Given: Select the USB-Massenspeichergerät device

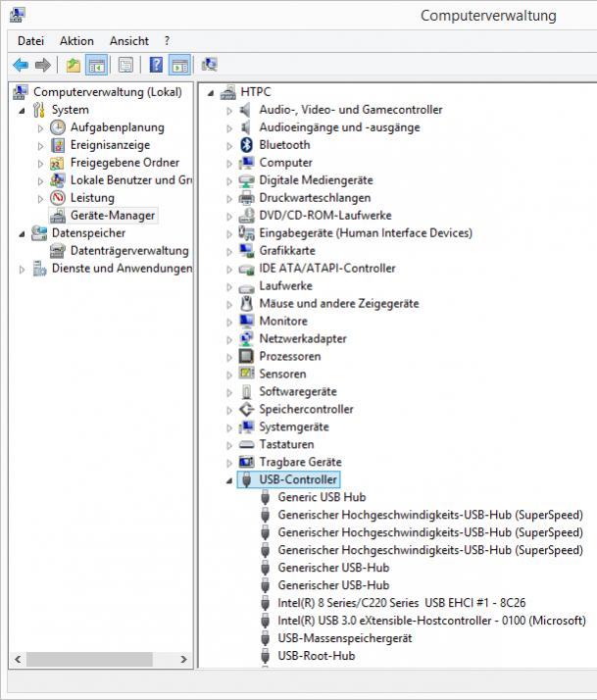Looking at the screenshot, I should pos(345,638).
